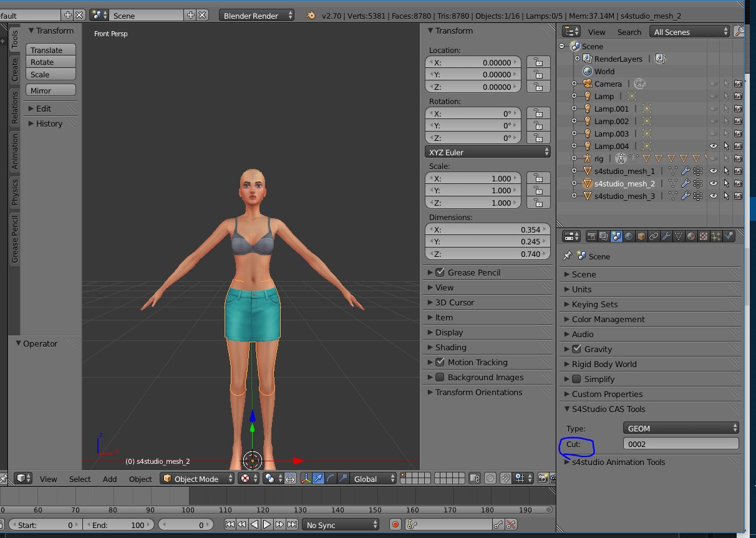Toggle selectability arrow for s4studio_mesh_2
This screenshot has width=756, height=538.
[726, 183]
